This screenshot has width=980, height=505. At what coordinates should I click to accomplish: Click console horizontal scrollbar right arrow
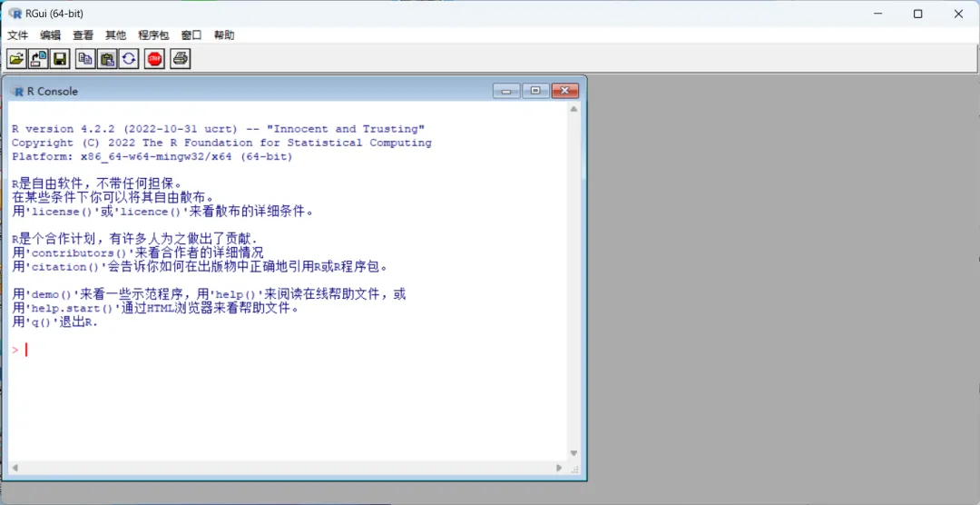(559, 468)
